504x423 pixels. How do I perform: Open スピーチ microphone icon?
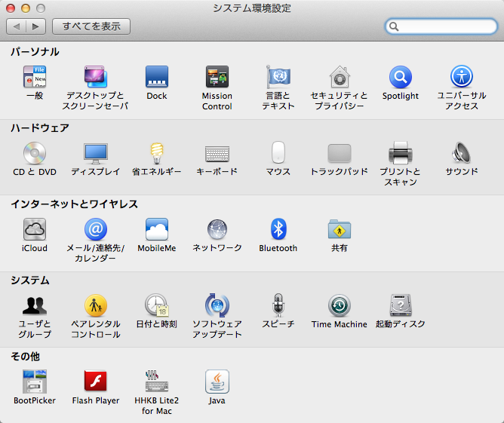click(278, 305)
